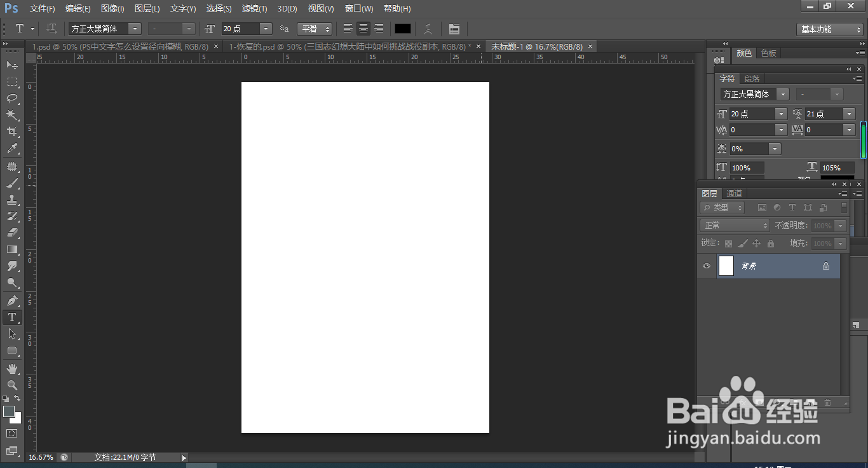Select the Path Selection tool
The image size is (868, 468).
[12, 333]
